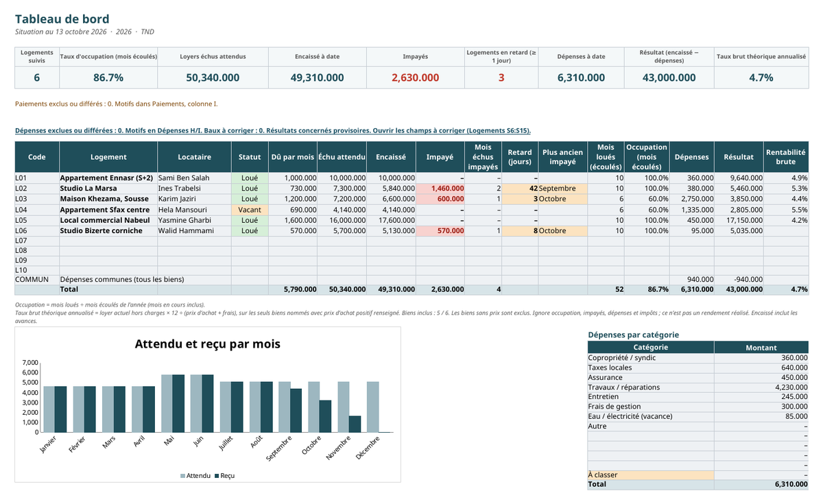Click the Attendu legend entry

(x=195, y=475)
